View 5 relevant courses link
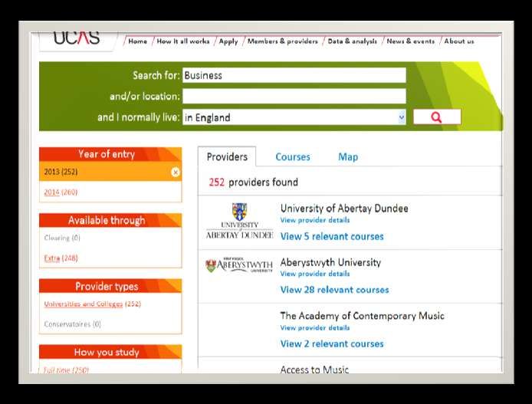 point(332,236)
